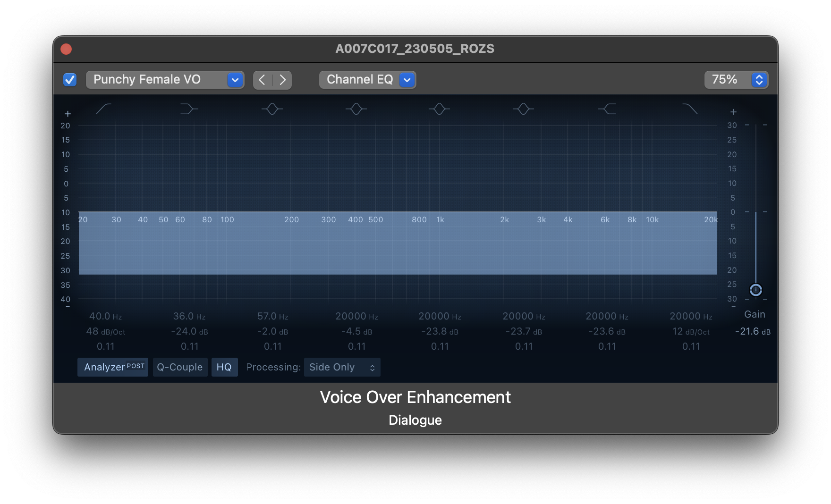Open the Processing Side Only dropdown
Screen dimensions: 831x504
[342, 367]
